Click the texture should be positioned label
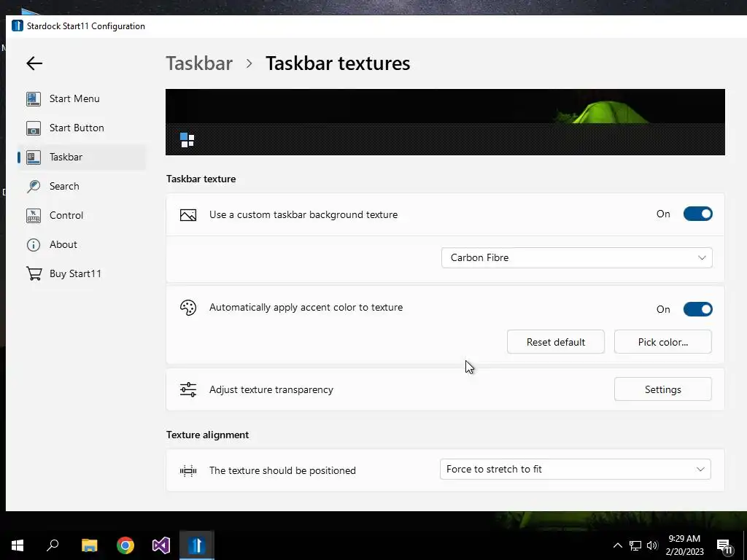This screenshot has height=560, width=747. 282,470
